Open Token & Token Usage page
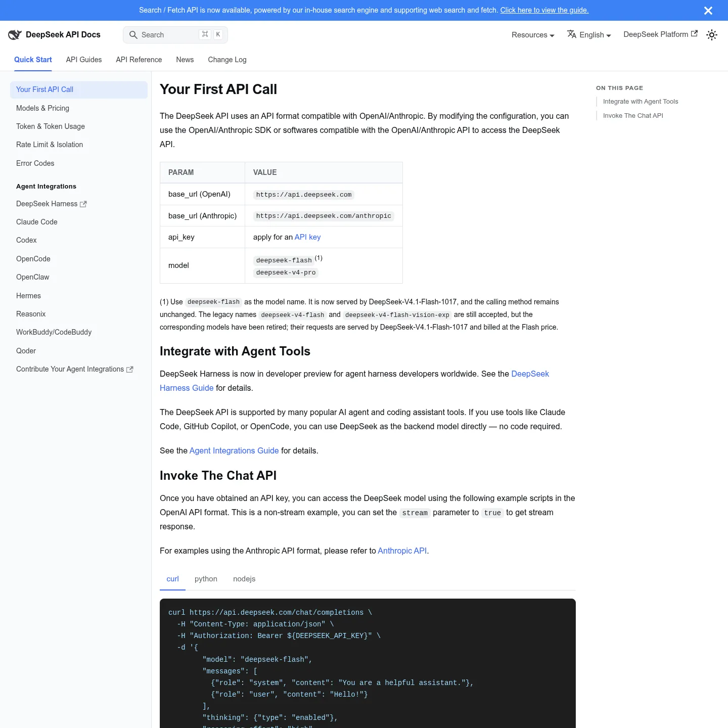This screenshot has height=728, width=728. (x=79, y=126)
